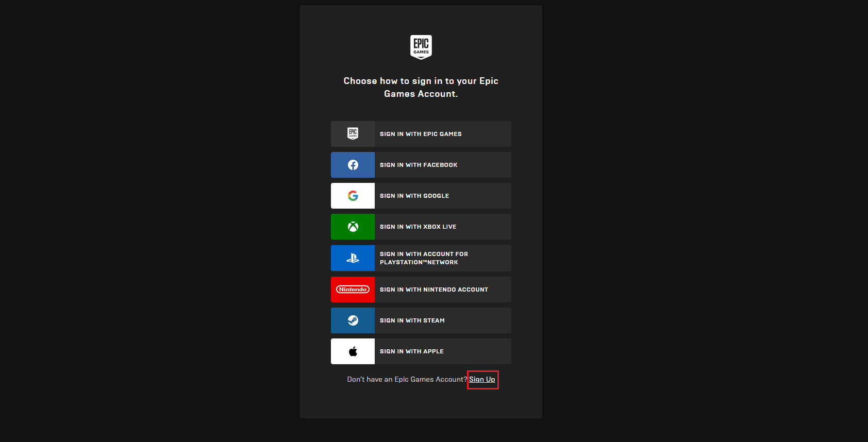This screenshot has height=442, width=868.
Task: Click the Facebook logo tile
Action: coord(353,165)
